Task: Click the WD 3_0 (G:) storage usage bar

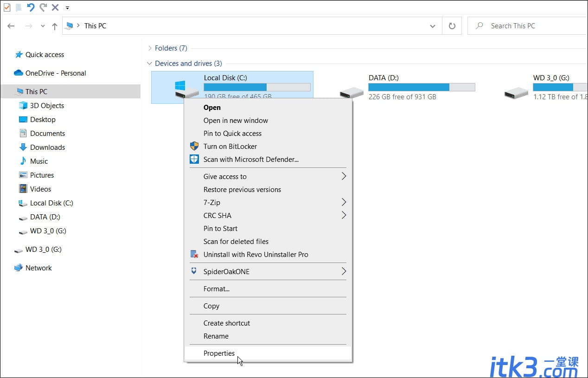Action: [560, 87]
